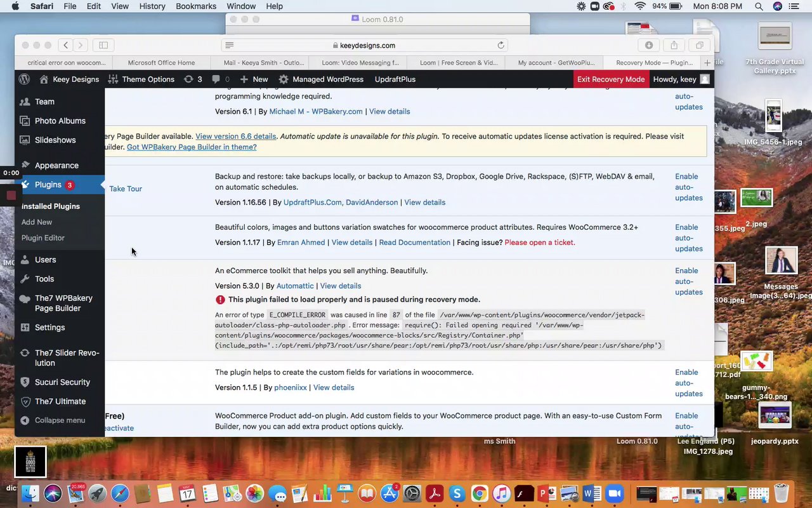
Task: Go forward with Safari's forward arrow
Action: pyautogui.click(x=81, y=45)
